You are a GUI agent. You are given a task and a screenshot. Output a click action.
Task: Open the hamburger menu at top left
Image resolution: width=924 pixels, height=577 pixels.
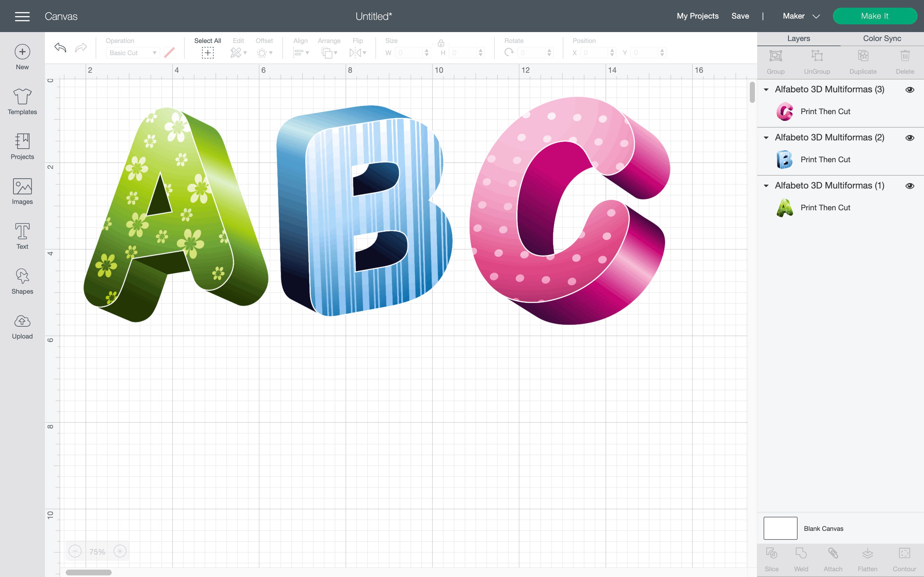(22, 16)
